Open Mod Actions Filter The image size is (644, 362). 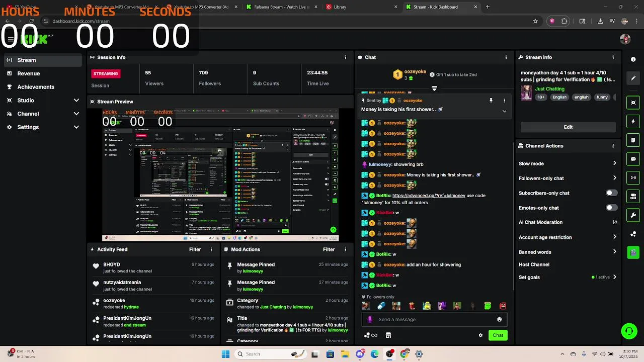tap(329, 249)
